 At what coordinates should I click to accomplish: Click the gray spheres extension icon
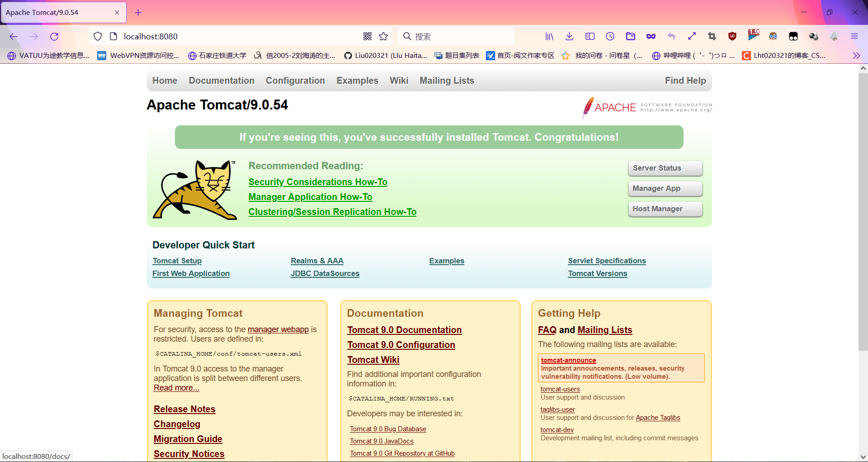click(814, 36)
